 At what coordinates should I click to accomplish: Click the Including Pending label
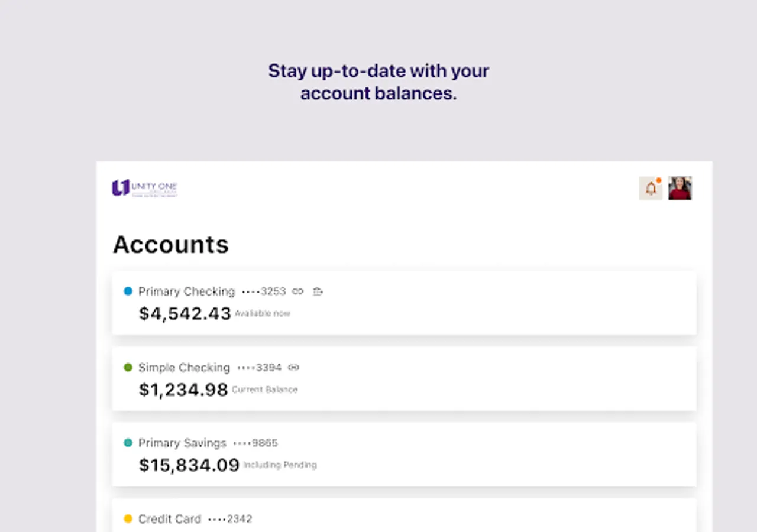[280, 465]
